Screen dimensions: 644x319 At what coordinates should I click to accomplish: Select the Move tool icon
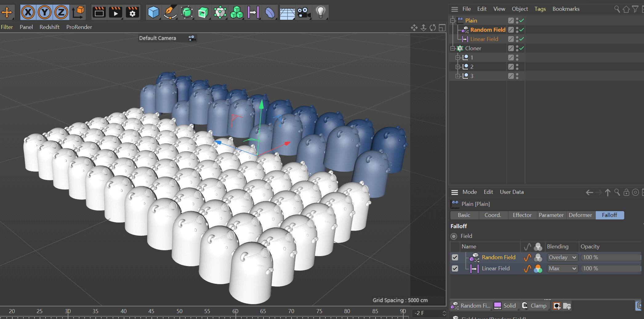[x=7, y=12]
